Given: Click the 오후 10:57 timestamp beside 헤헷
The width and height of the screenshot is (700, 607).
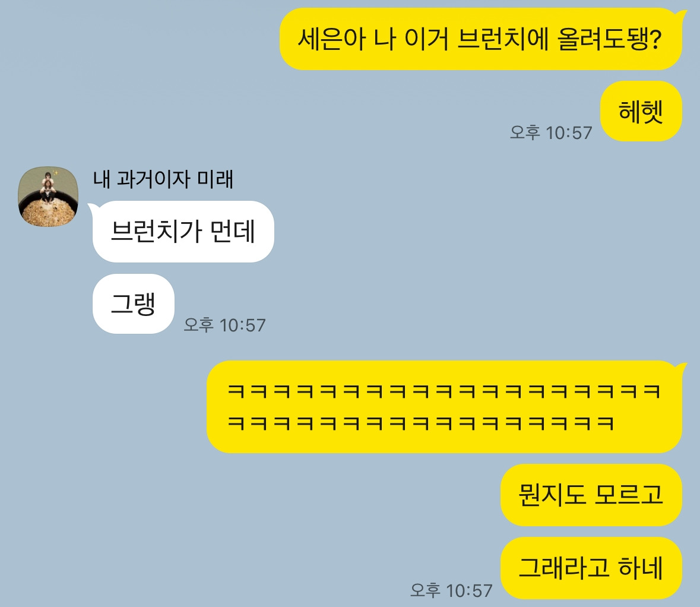Looking at the screenshot, I should click(551, 132).
